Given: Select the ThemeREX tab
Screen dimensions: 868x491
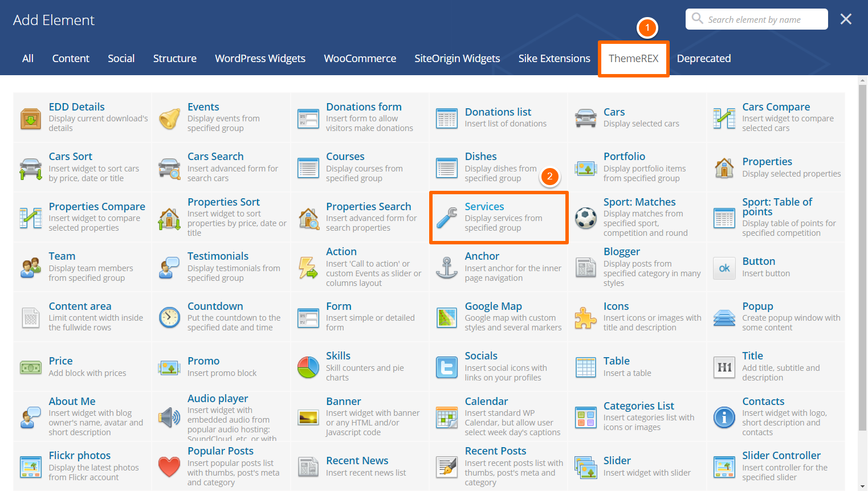Looking at the screenshot, I should point(634,59).
